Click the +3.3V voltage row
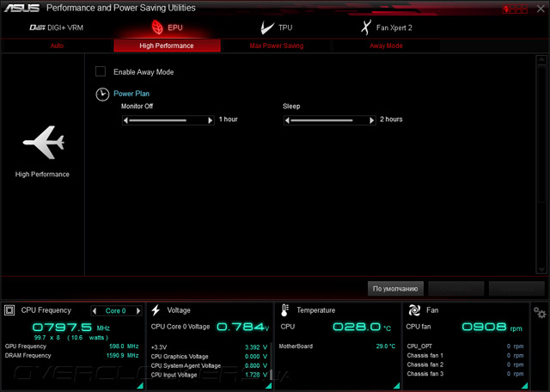 coord(209,347)
